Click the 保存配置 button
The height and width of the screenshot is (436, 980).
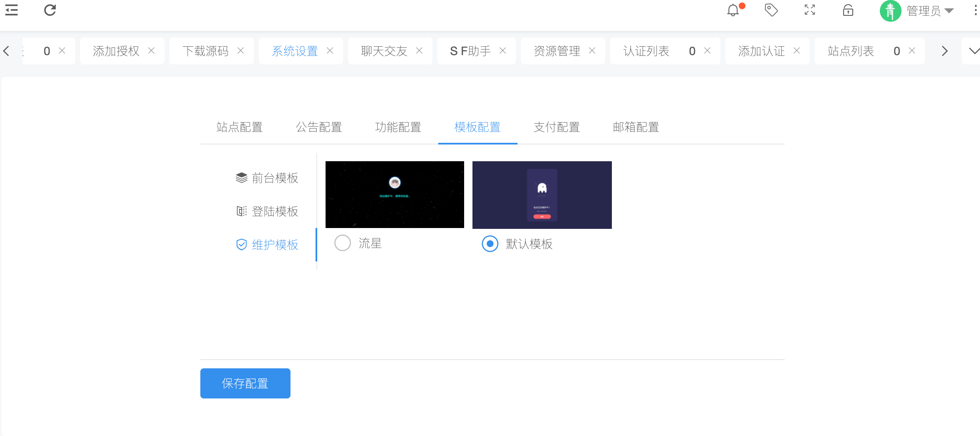tap(245, 383)
